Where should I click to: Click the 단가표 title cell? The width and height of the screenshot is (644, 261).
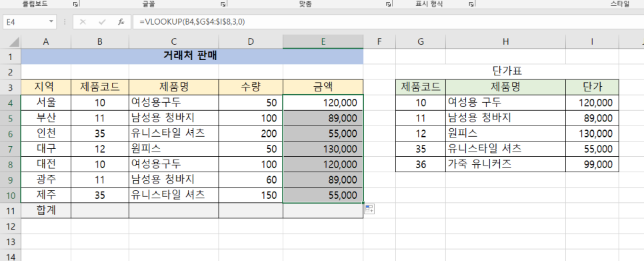coord(507,71)
